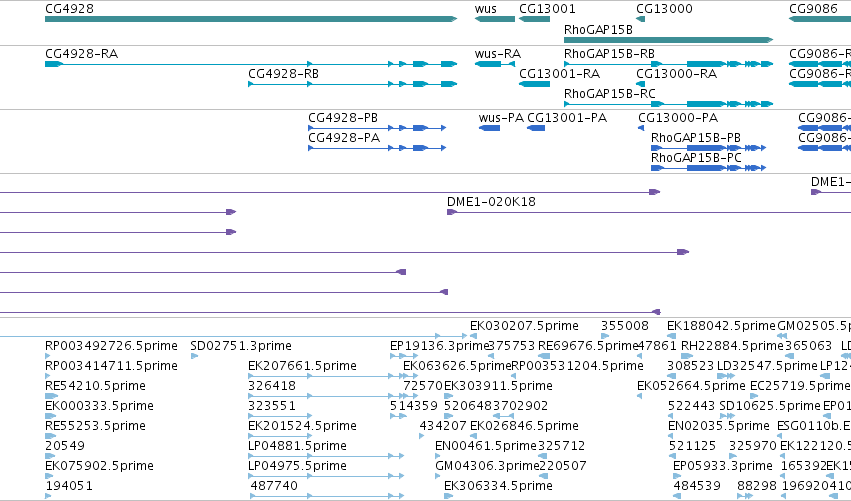This screenshot has width=851, height=501.
Task: Open the EK201524.5prime EST label
Action: tap(302, 426)
